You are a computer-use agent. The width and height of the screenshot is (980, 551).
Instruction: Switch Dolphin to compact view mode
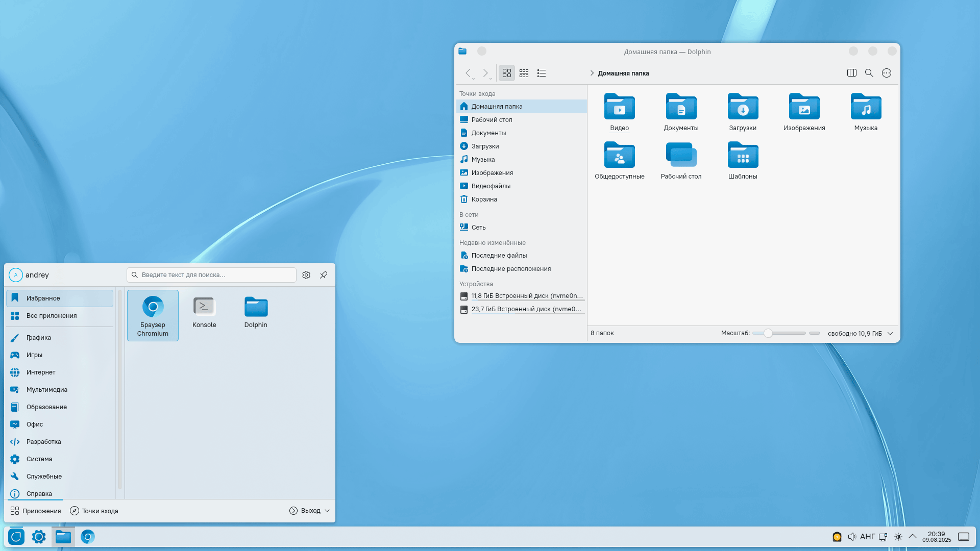pos(524,73)
